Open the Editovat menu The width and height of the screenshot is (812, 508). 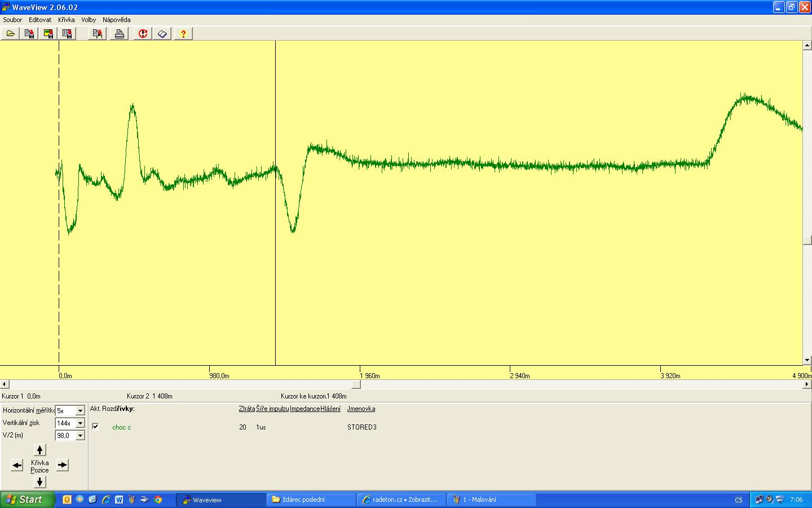40,20
